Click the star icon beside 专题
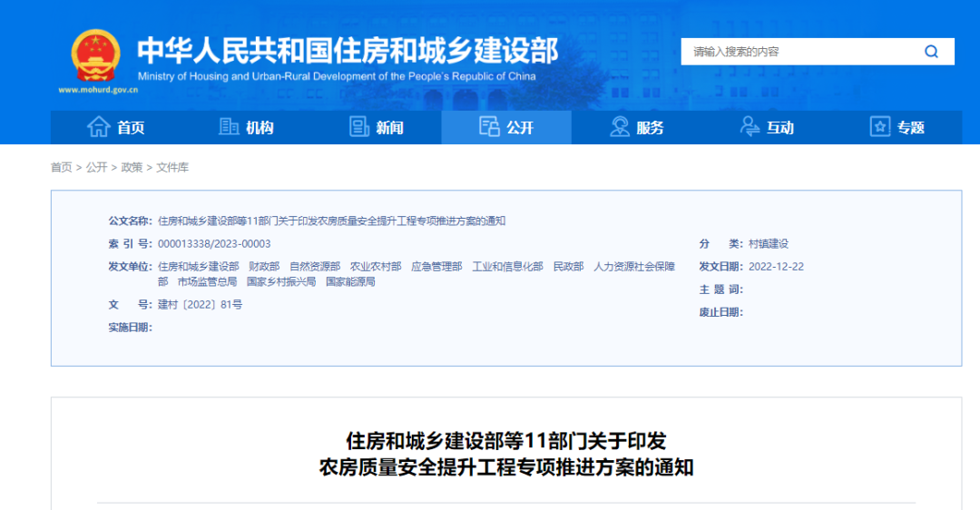Screen dimensions: 980x510 pyautogui.click(x=879, y=127)
